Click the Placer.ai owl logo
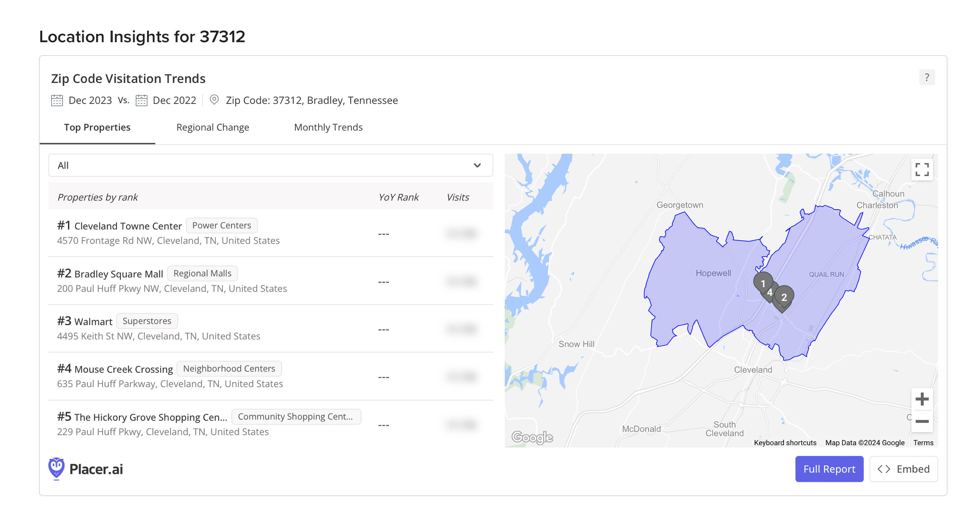980x517 pixels. point(56,468)
